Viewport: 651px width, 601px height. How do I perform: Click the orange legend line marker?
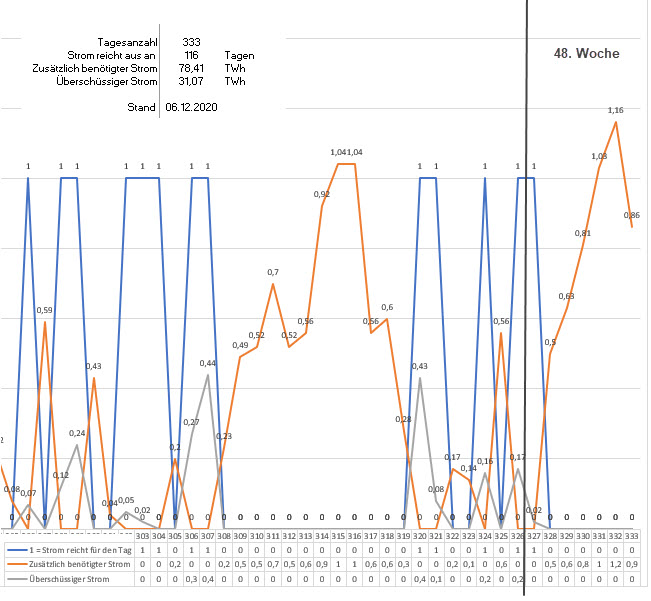[14, 565]
